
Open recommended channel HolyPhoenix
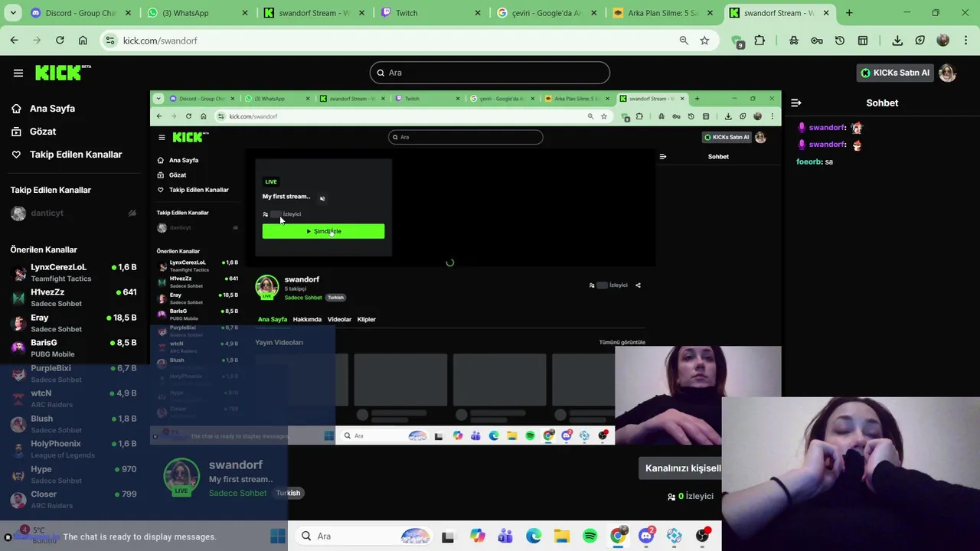[x=73, y=449]
